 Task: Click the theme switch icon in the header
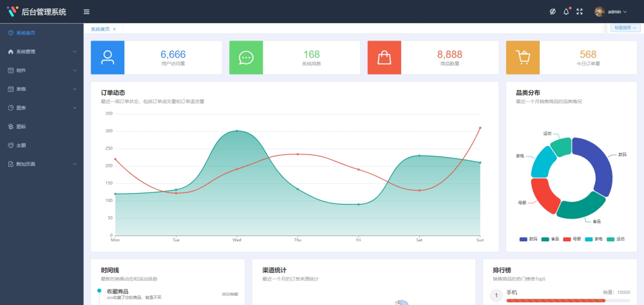[x=553, y=12]
